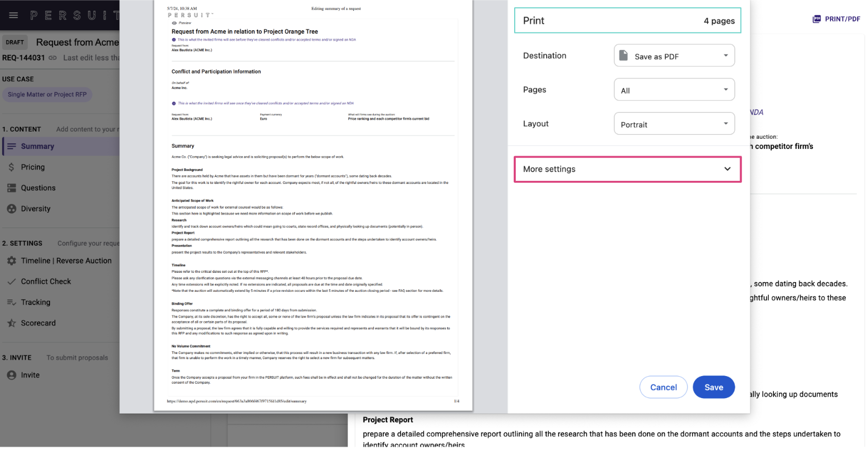Click the '3. INVITE' section heading
Viewport: 868px width, 449px height.
click(x=17, y=358)
